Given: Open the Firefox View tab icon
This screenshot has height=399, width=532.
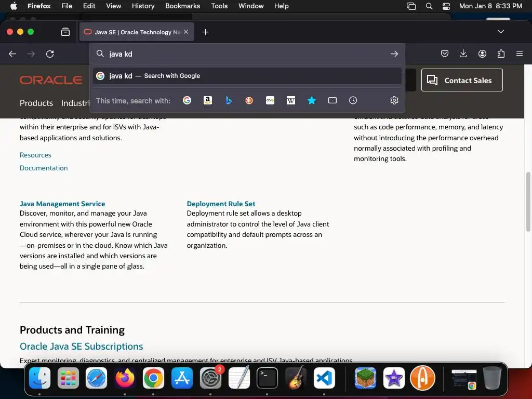Looking at the screenshot, I should click(65, 32).
